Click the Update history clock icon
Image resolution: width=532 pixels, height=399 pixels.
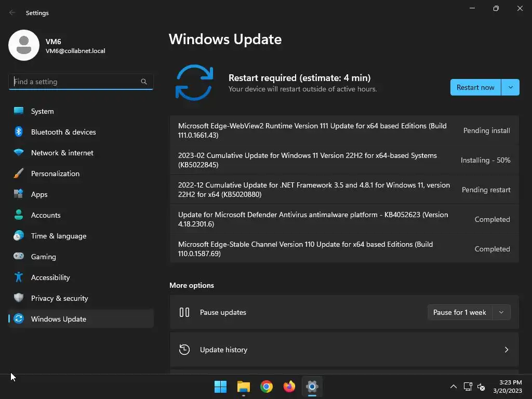tap(184, 350)
